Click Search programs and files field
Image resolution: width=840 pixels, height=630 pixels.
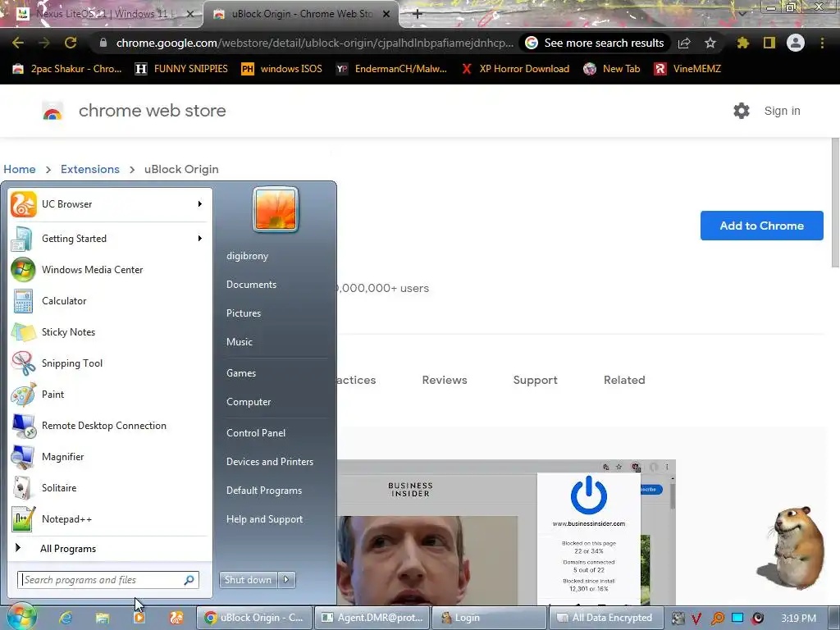(107, 580)
